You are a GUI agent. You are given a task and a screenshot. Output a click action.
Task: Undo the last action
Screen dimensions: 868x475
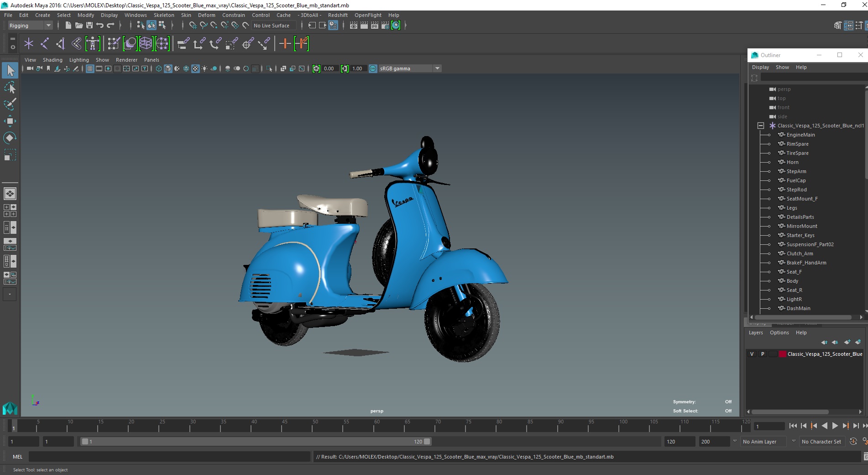100,26
